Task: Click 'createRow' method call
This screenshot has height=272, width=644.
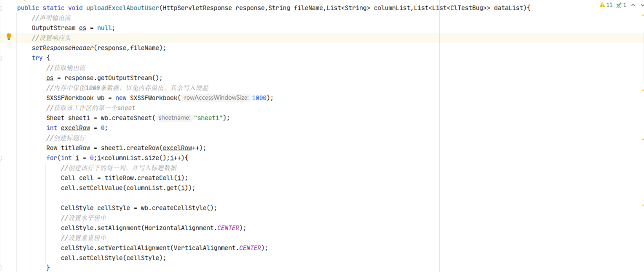Action: [x=143, y=148]
